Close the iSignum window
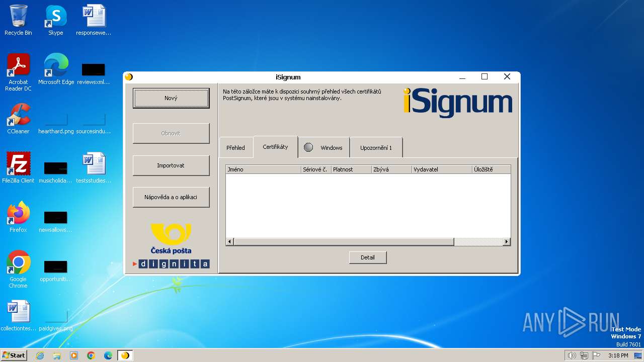644x362 pixels. 507,77
